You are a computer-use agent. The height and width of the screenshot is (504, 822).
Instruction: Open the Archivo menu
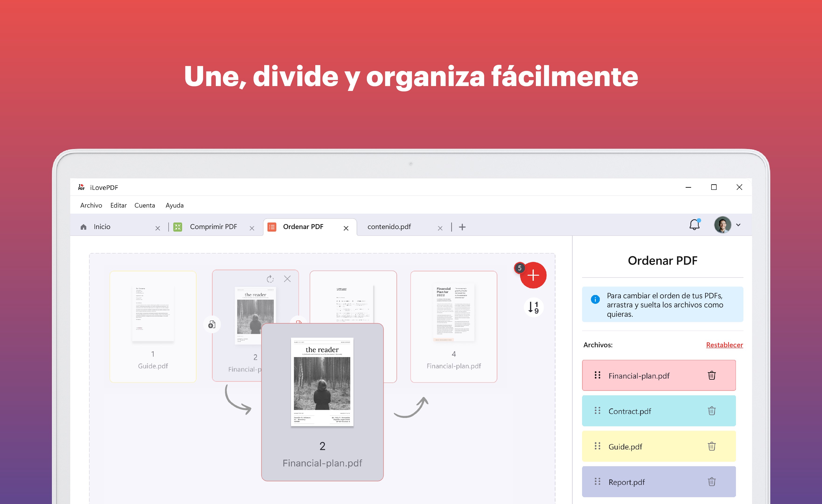pyautogui.click(x=91, y=205)
